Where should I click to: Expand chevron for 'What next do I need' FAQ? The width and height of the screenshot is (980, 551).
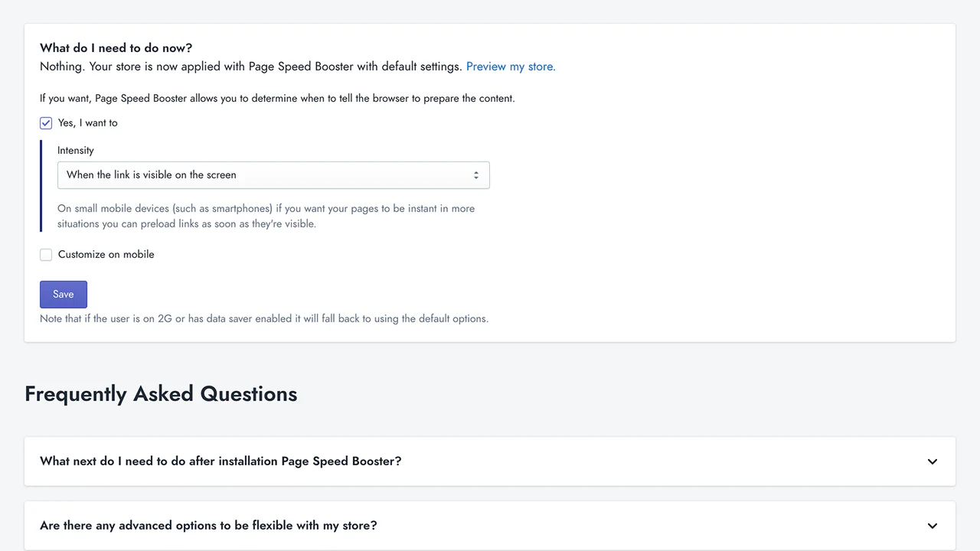(932, 461)
